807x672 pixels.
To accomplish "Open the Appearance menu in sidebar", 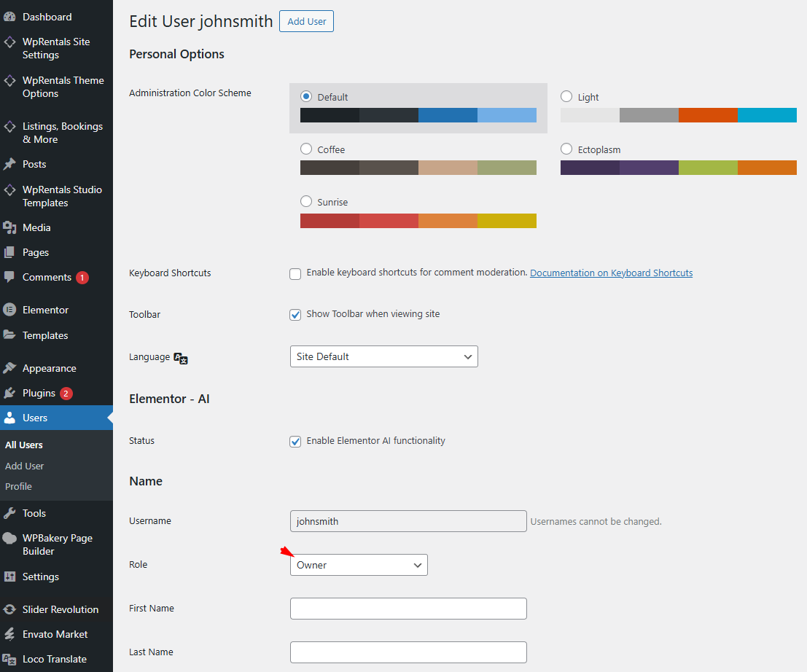I will click(x=49, y=368).
